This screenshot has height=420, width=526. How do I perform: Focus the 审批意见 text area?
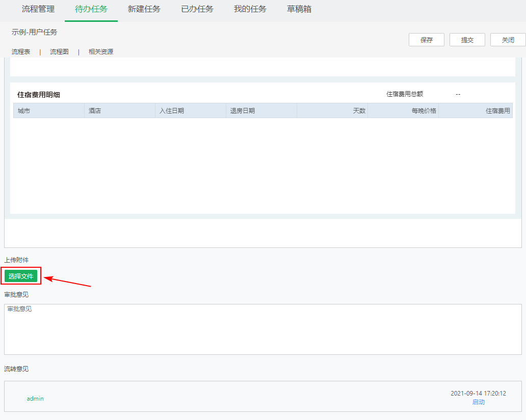click(x=263, y=329)
